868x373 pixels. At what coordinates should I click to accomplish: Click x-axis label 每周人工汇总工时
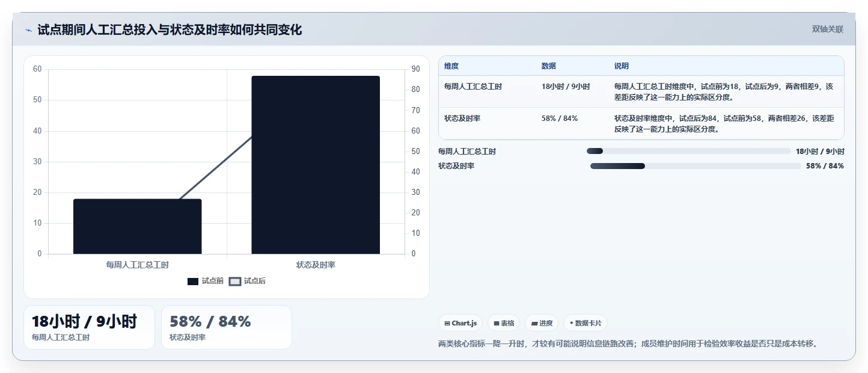(137, 265)
